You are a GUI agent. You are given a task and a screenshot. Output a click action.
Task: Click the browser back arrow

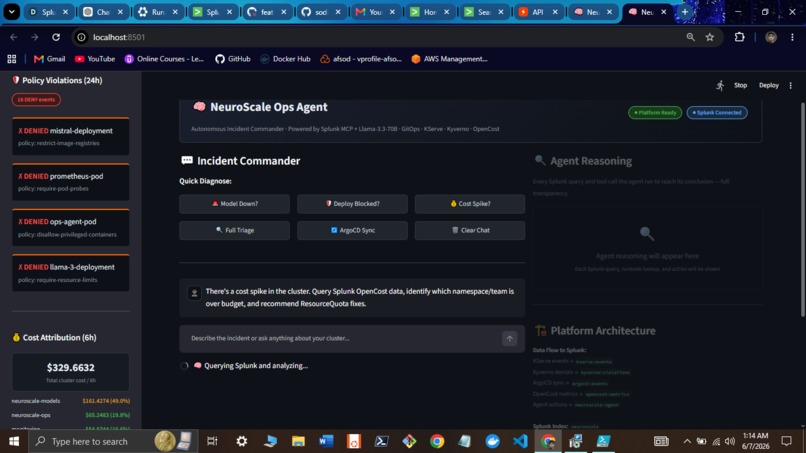(x=14, y=37)
